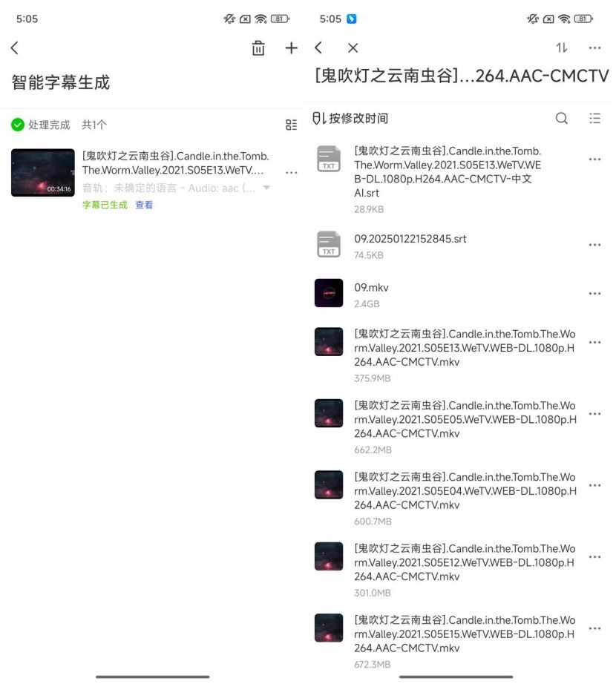The width and height of the screenshot is (616, 684).
Task: Open more options for 09.mkv
Action: (594, 294)
